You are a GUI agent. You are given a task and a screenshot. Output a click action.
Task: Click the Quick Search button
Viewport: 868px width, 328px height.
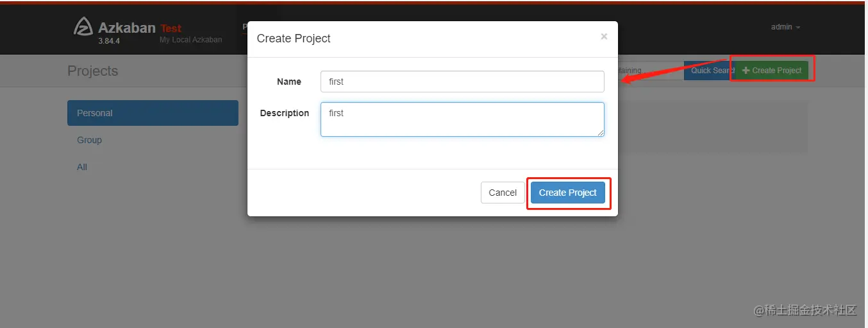pyautogui.click(x=710, y=71)
